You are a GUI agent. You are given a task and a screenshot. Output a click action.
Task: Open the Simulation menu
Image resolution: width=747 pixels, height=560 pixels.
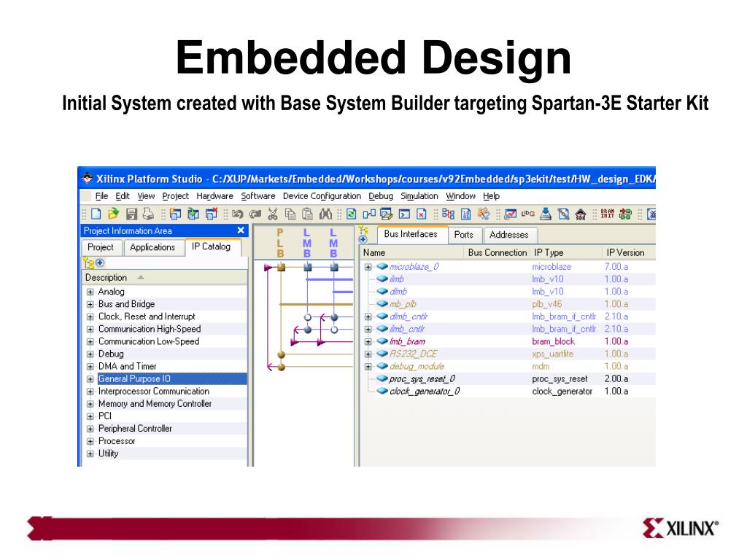coord(419,195)
